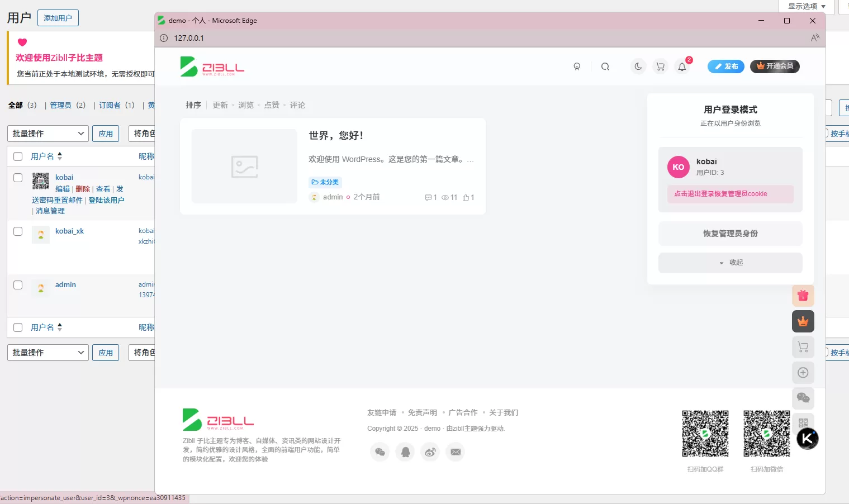This screenshot has height=504, width=849.
Task: Open the 批量操作 bulk actions dropdown
Action: (48, 133)
